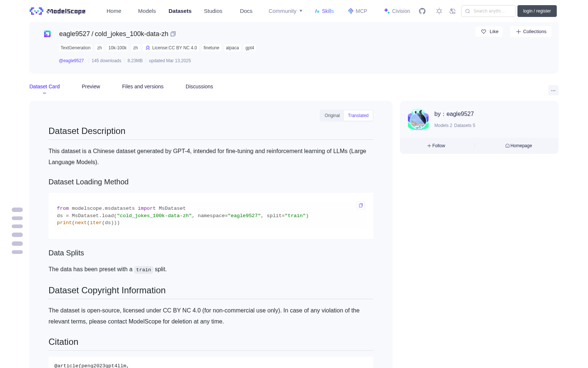
Task: Select the alpaca tag
Action: (x=232, y=48)
